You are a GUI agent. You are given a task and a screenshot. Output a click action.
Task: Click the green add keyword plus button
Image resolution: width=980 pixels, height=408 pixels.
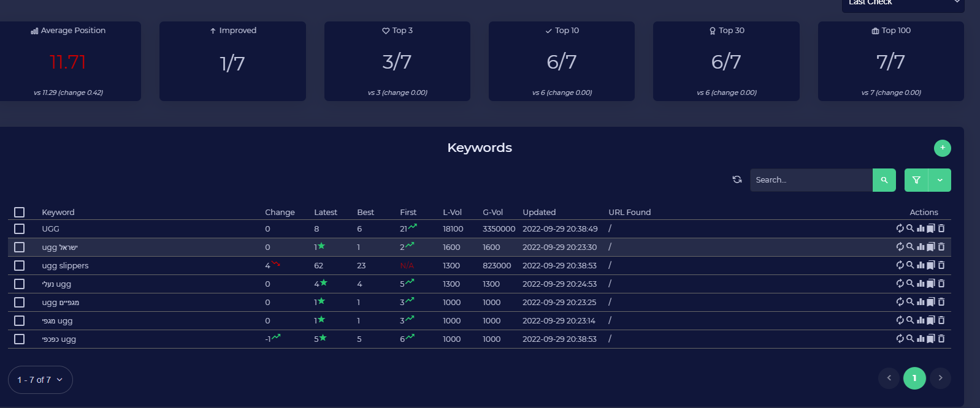pyautogui.click(x=942, y=148)
